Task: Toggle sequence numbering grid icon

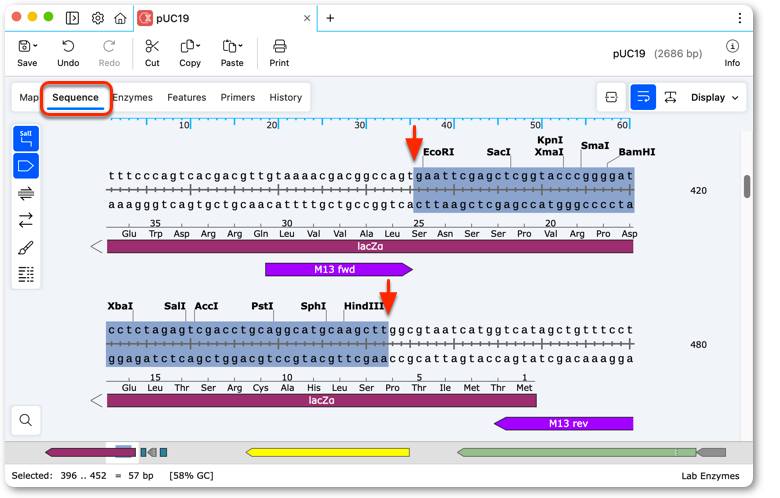Action: pyautogui.click(x=26, y=274)
